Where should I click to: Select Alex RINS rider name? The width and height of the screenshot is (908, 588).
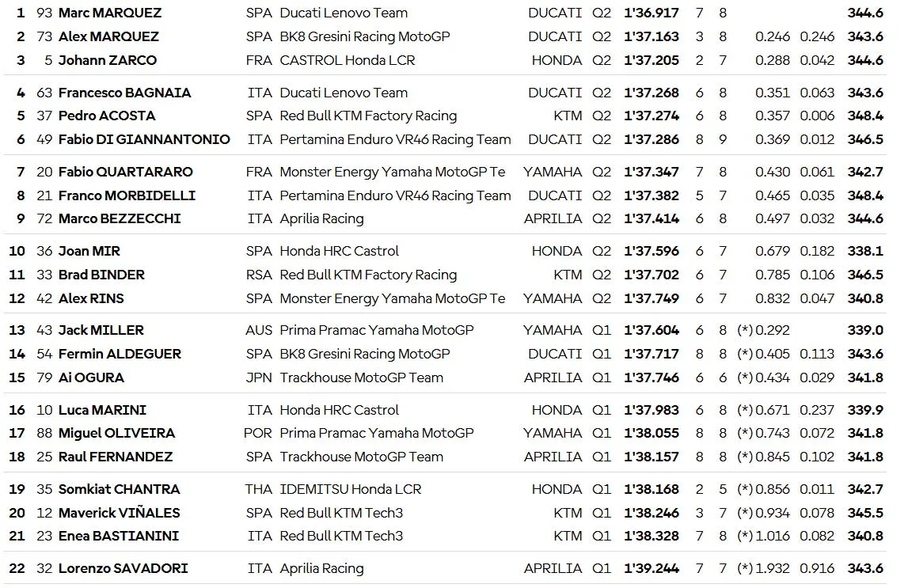[x=91, y=298]
